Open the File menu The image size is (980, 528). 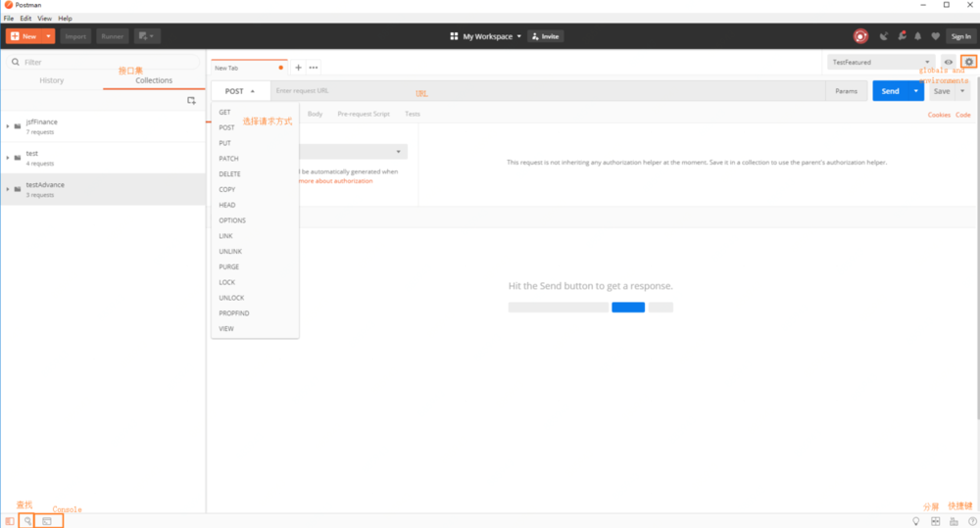tap(9, 18)
